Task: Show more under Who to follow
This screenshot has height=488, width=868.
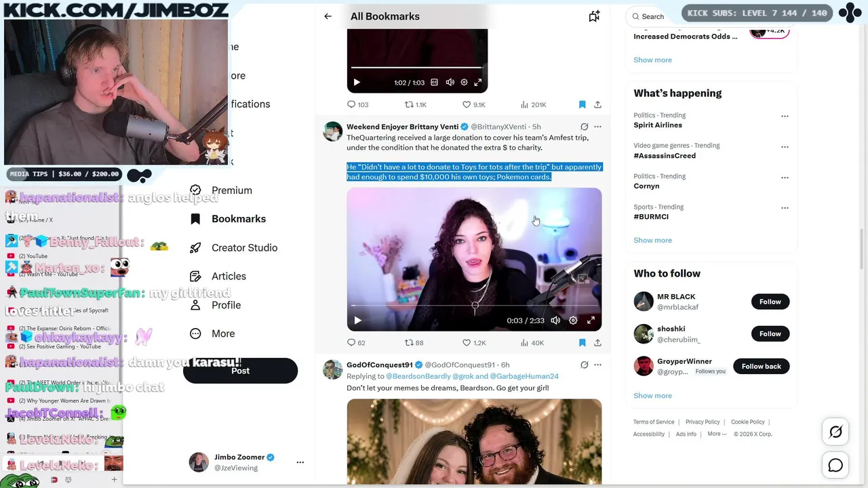Action: 652,395
